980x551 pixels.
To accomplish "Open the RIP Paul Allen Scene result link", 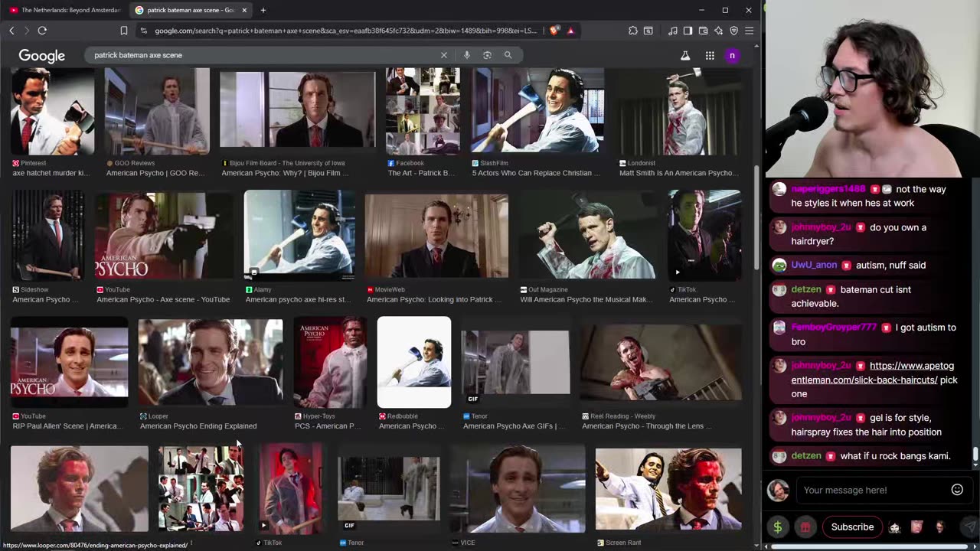I will point(67,426).
